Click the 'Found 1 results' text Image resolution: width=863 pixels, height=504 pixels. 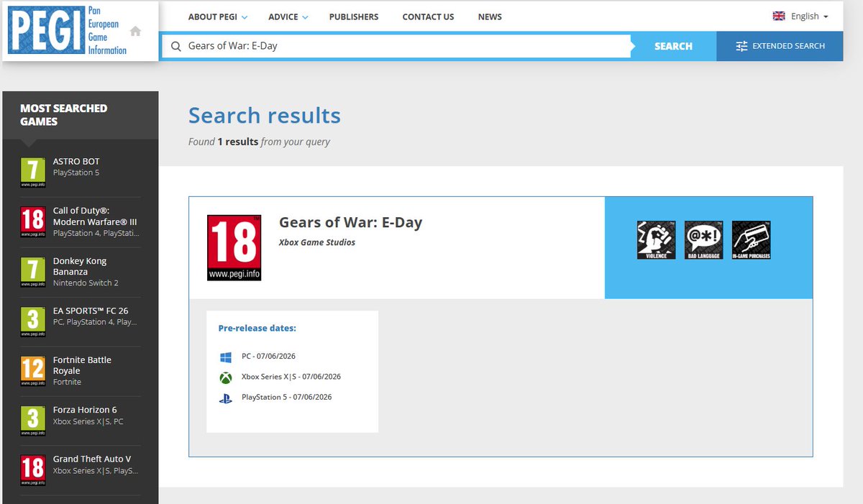tap(259, 142)
